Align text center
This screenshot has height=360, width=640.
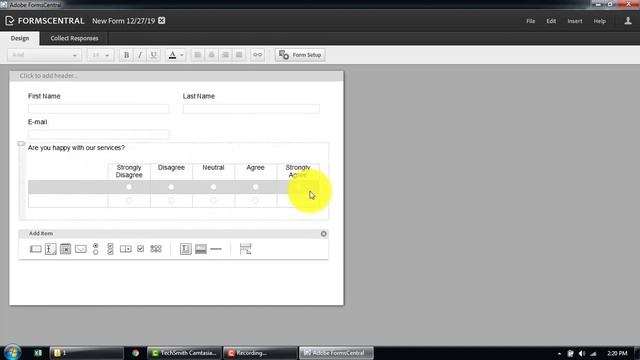[211, 55]
